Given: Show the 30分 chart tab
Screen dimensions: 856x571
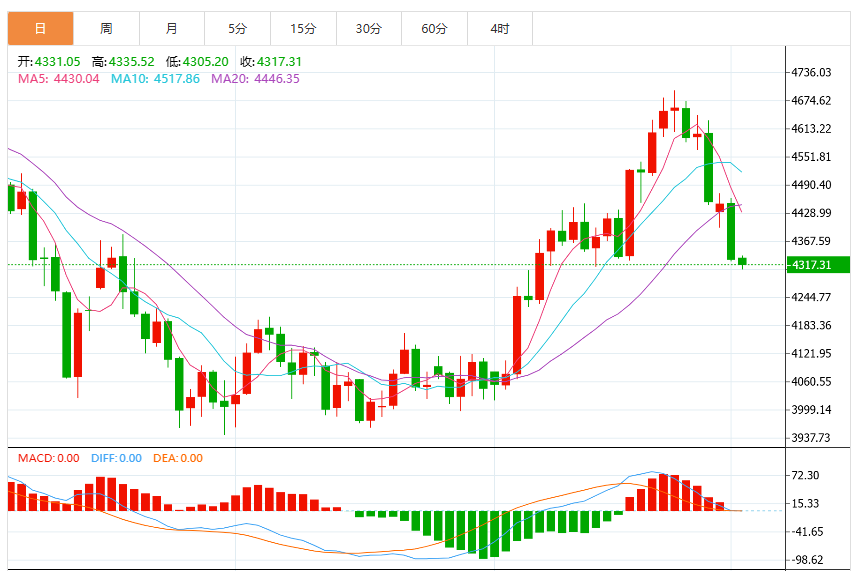Looking at the screenshot, I should (x=369, y=28).
